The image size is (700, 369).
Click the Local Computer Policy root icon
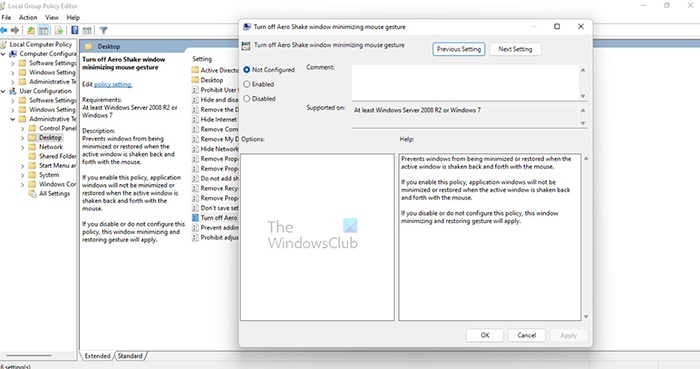coord(4,44)
